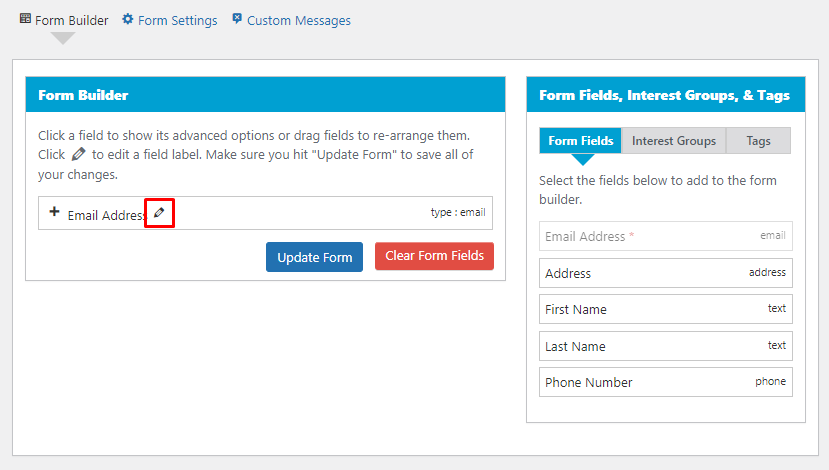Click the pencil icon next to Email Address
This screenshot has height=470, width=829.
[159, 213]
